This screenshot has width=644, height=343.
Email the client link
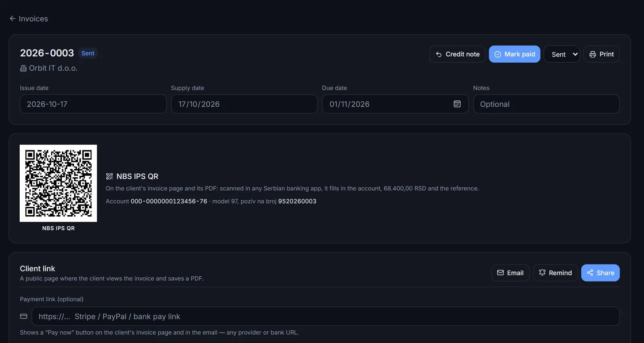pos(510,273)
